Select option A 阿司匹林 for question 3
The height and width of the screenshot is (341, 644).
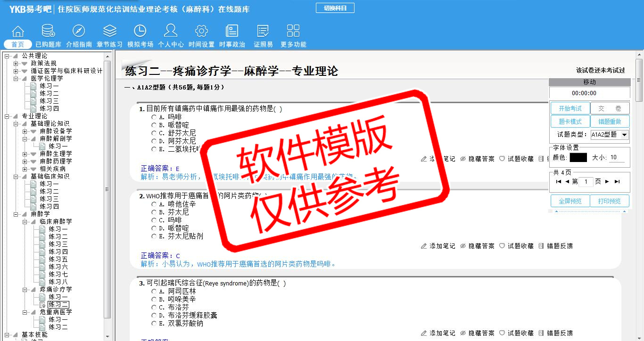pyautogui.click(x=154, y=292)
